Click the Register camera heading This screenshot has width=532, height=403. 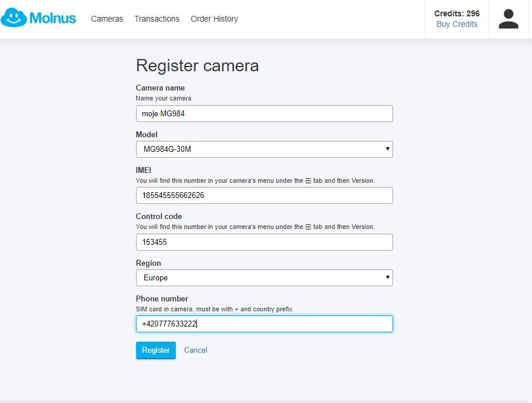click(197, 65)
